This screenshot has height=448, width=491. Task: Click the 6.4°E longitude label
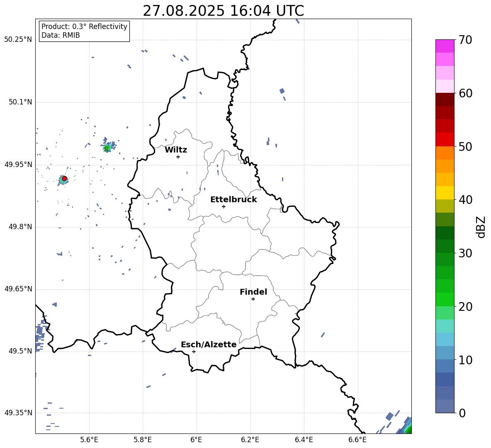(304, 440)
